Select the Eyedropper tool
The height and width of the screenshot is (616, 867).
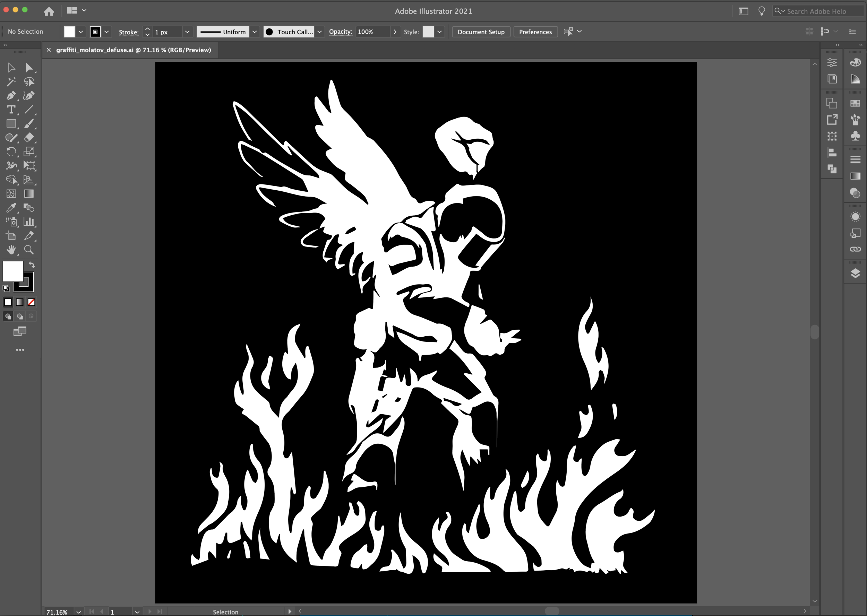coord(11,208)
